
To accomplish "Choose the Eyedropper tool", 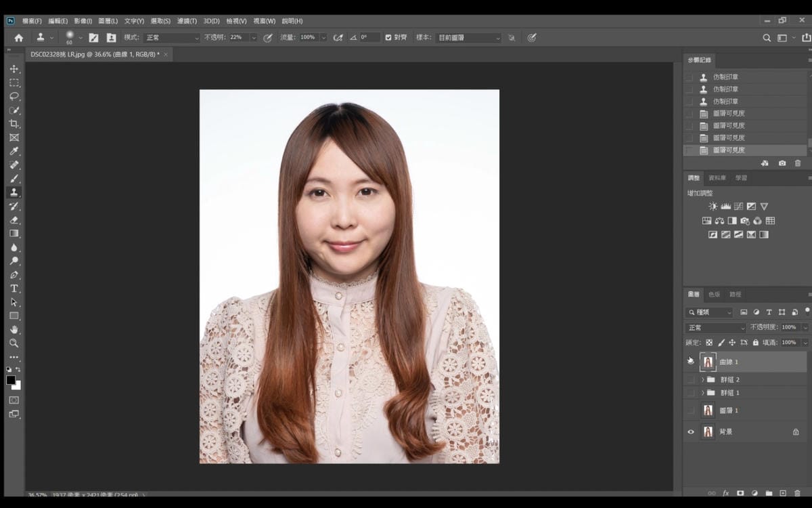I will point(14,151).
